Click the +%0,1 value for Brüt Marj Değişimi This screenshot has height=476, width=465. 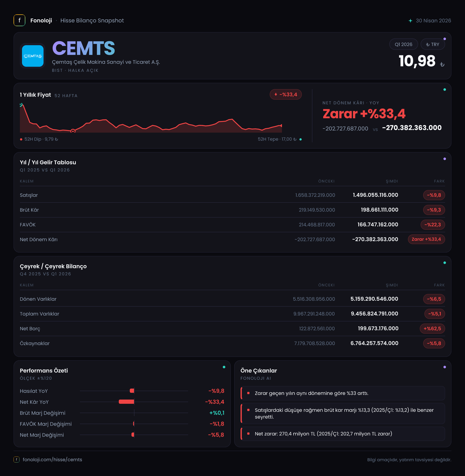pos(217,413)
